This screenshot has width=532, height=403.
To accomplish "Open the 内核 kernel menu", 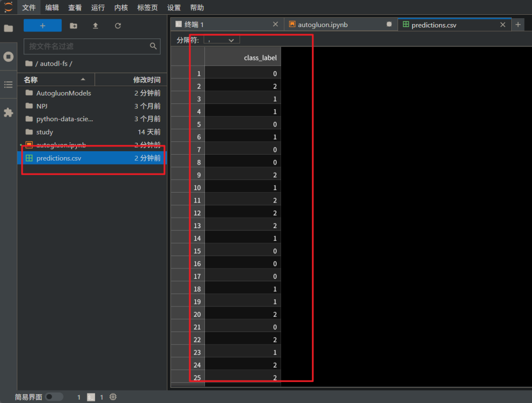I will point(121,7).
